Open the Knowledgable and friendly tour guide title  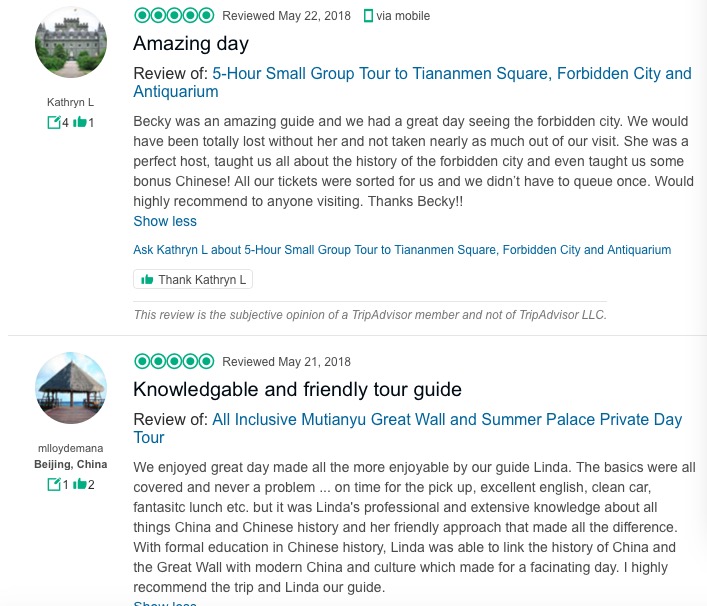(x=297, y=390)
